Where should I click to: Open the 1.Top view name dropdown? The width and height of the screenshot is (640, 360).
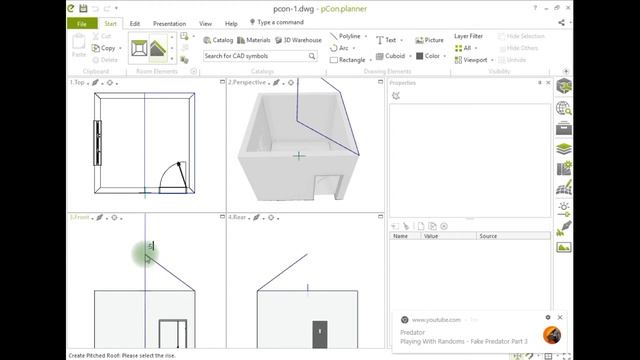point(88,83)
